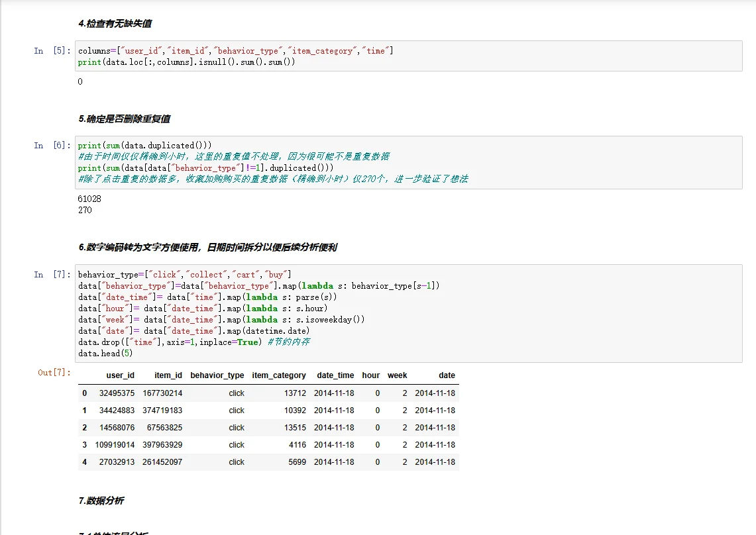Click item_category cell 13515
Image resolution: width=756 pixels, height=535 pixels.
295,428
